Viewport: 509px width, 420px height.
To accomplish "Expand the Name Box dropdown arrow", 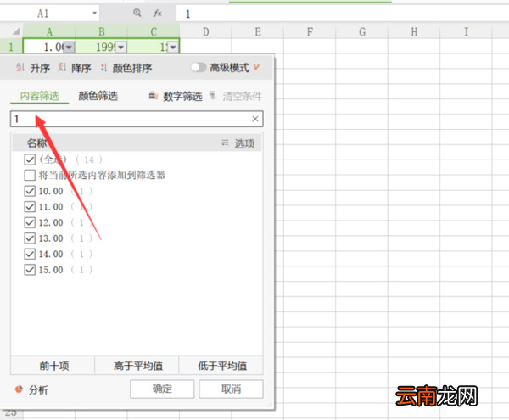I will coord(94,14).
